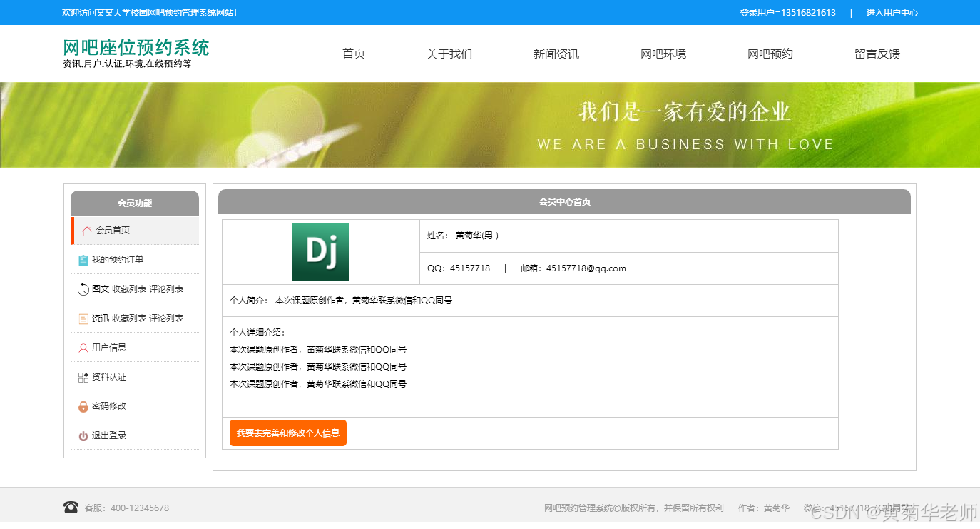
Task: Open 进入用户中心 link
Action: coord(892,12)
